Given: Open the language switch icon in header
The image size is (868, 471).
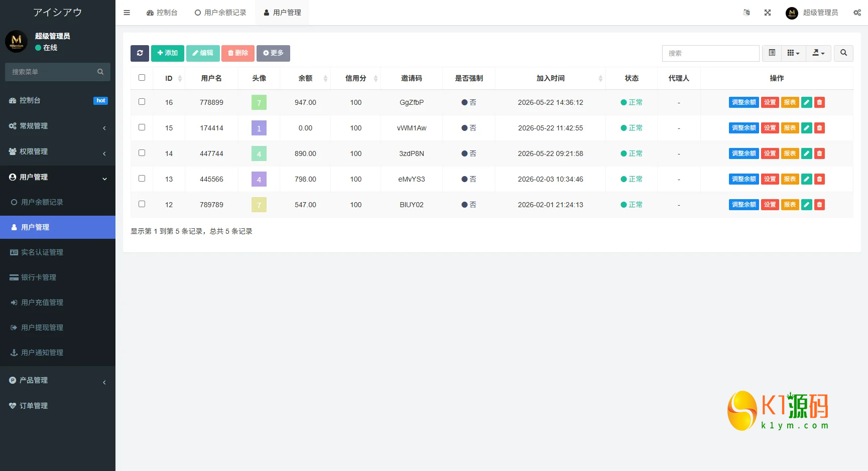Looking at the screenshot, I should pos(747,13).
